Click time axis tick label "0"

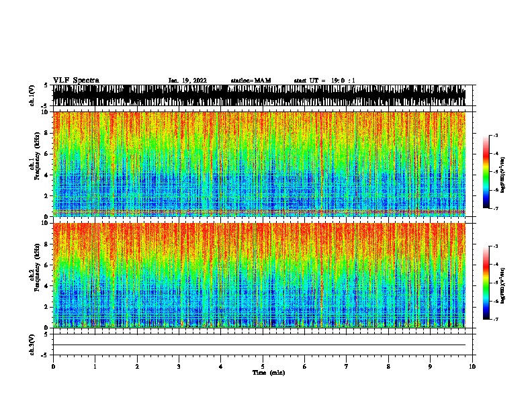[53, 367]
